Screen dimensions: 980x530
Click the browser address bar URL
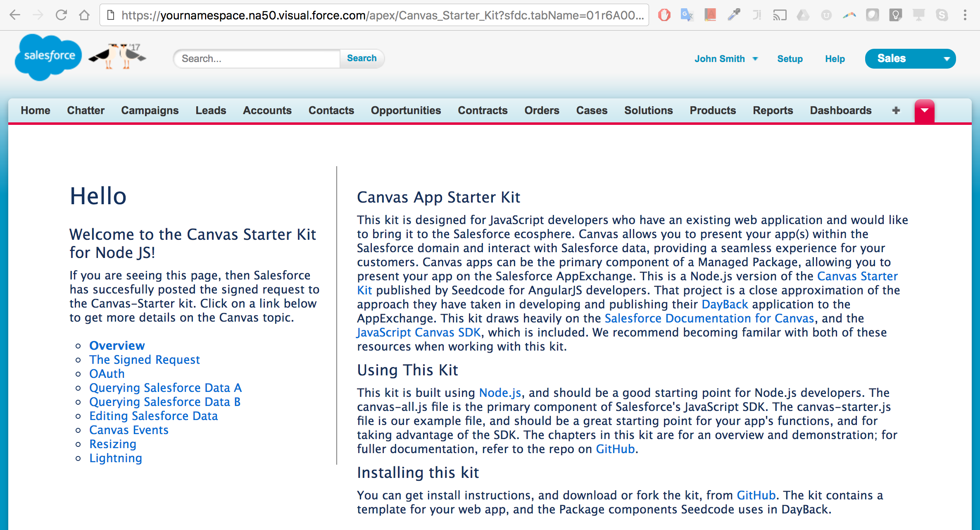pyautogui.click(x=382, y=15)
